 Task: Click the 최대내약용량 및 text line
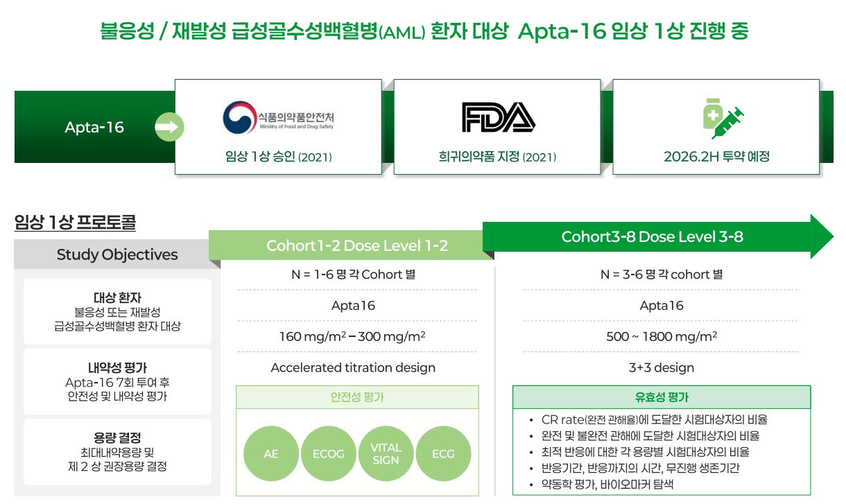coord(117,452)
